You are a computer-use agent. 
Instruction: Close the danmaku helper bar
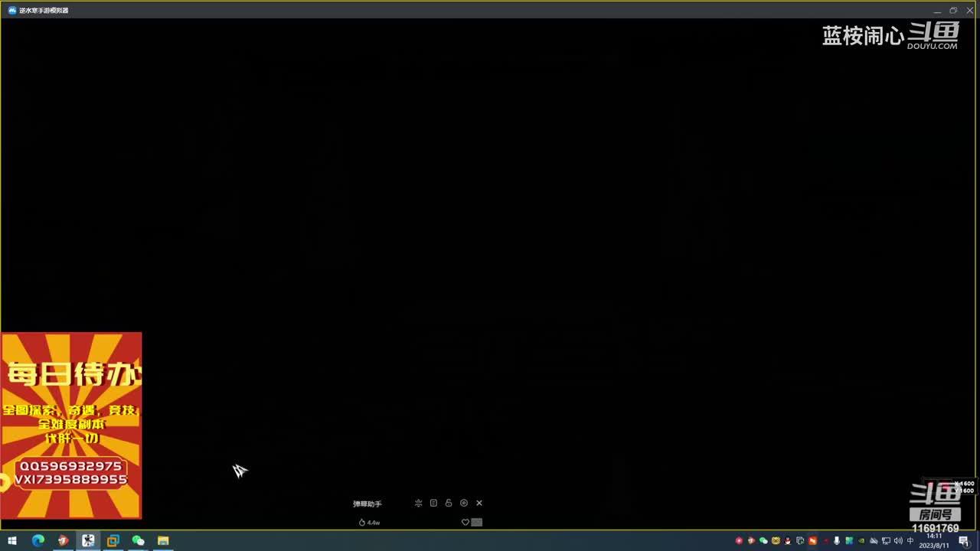point(479,503)
